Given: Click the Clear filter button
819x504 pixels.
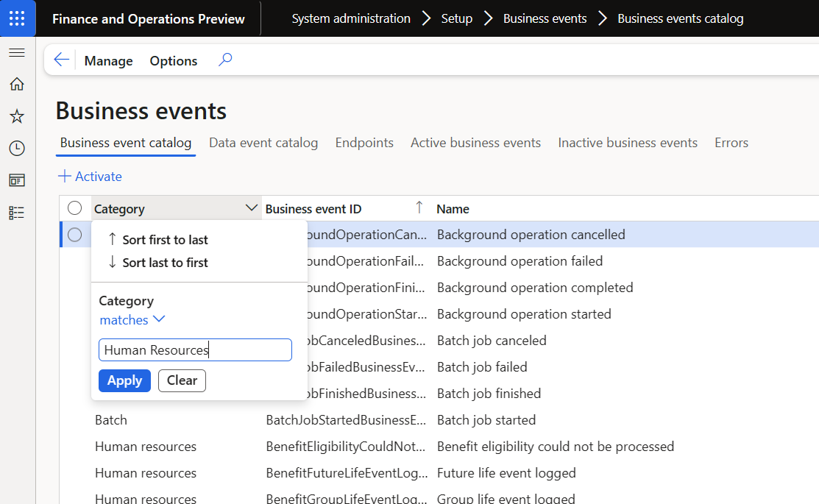Looking at the screenshot, I should [x=182, y=380].
